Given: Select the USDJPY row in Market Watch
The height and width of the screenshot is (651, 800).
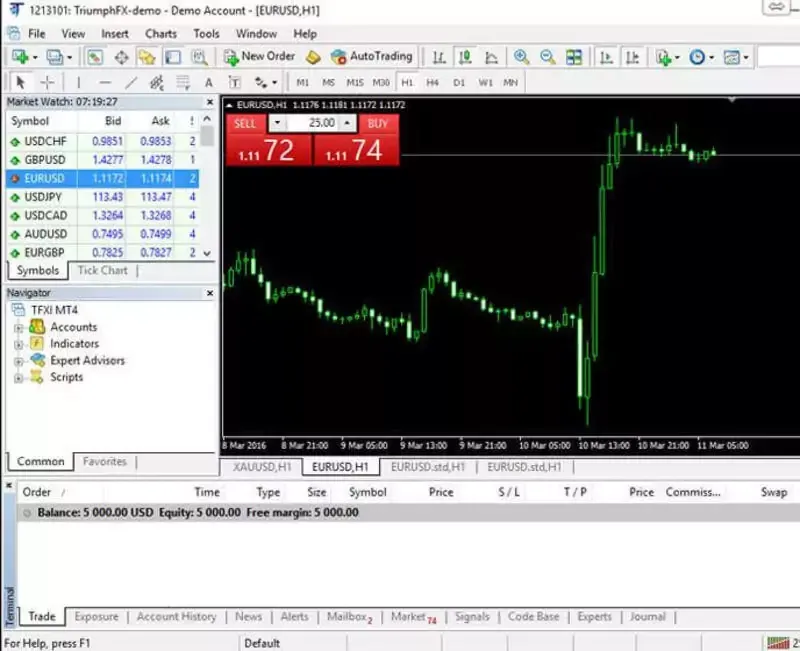Looking at the screenshot, I should [x=103, y=197].
